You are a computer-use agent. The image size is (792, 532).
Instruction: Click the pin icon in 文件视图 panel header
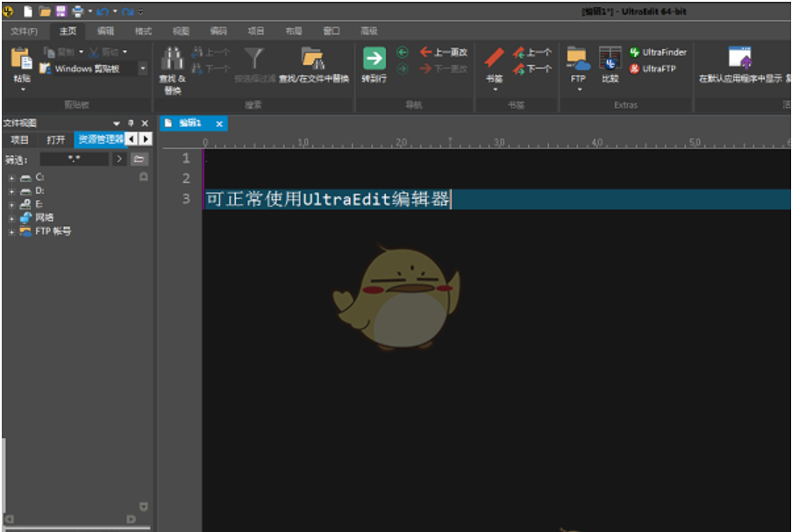coord(131,123)
